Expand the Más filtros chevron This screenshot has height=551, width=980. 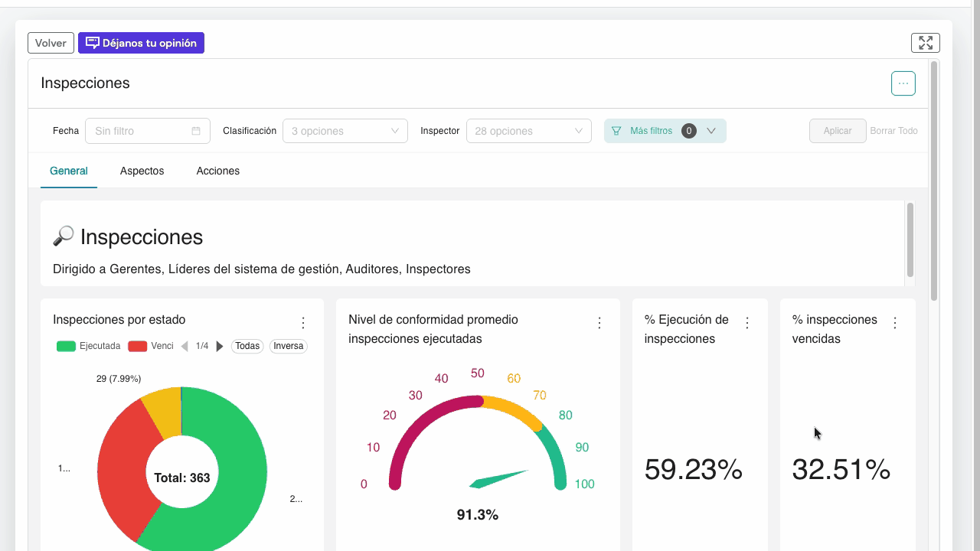tap(711, 131)
